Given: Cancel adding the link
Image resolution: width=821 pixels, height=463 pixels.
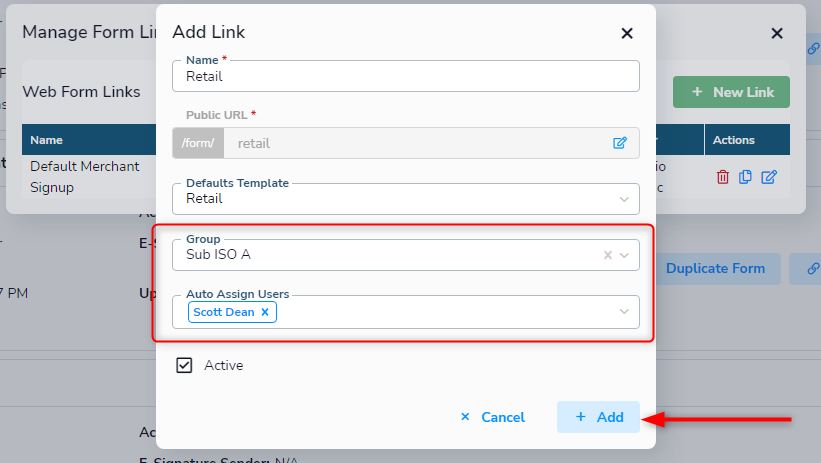Looking at the screenshot, I should (492, 417).
